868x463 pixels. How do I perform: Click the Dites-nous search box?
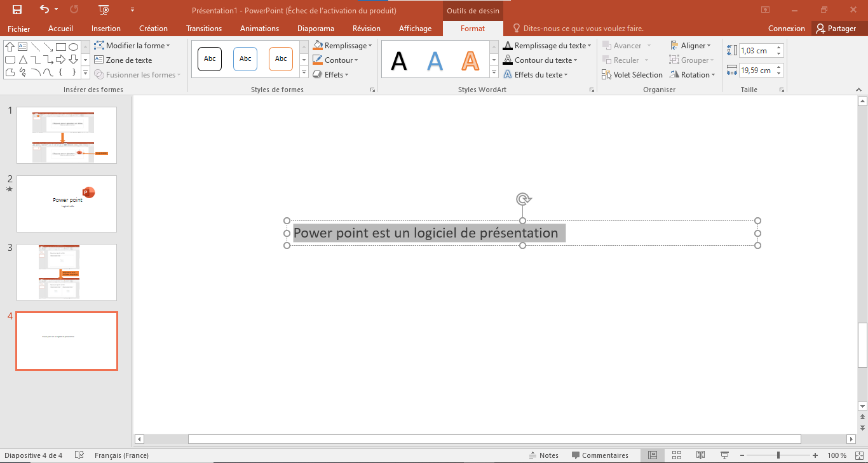[x=578, y=29]
